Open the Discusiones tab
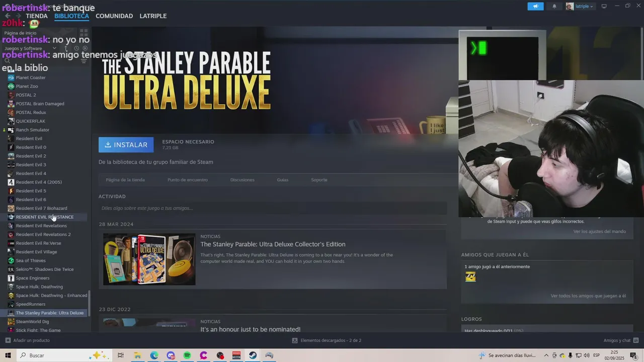644x362 pixels. coord(243,180)
